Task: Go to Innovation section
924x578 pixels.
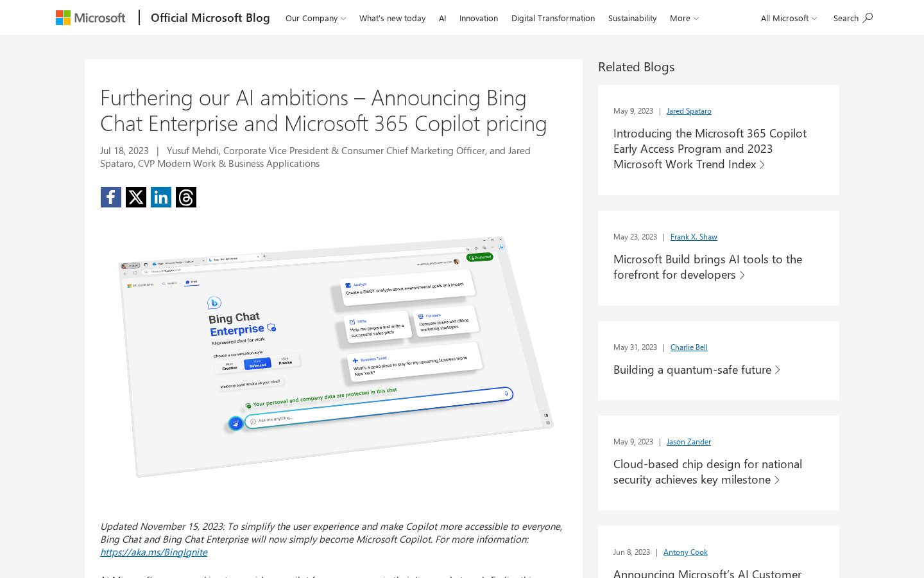Action: pos(479,18)
